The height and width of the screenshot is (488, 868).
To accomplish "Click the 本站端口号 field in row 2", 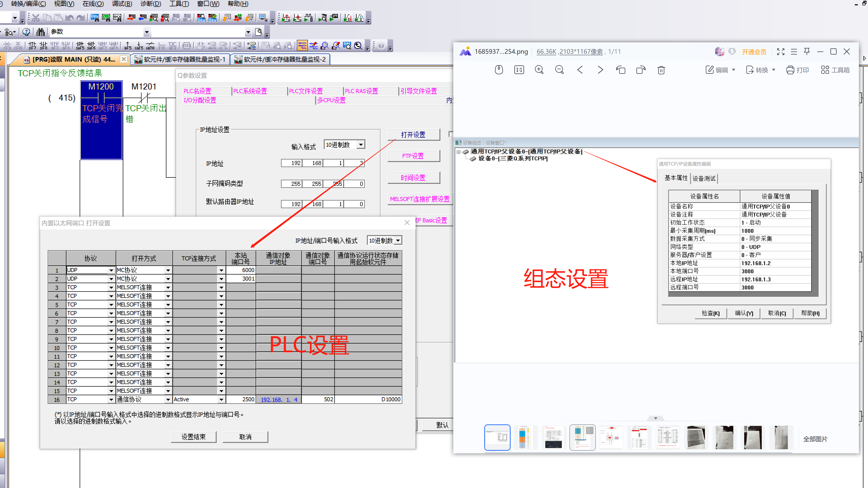I will pos(240,279).
